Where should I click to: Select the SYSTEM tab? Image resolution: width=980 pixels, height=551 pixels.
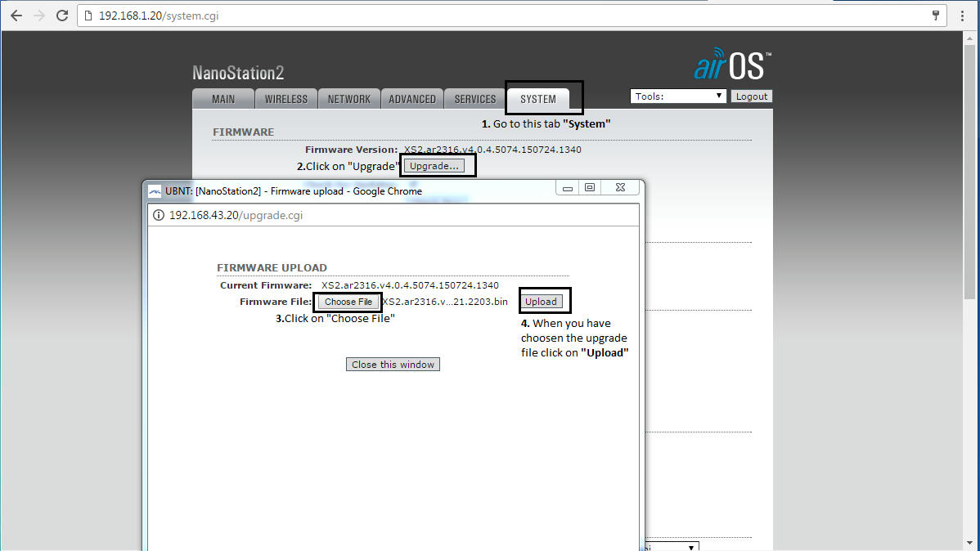pos(538,99)
